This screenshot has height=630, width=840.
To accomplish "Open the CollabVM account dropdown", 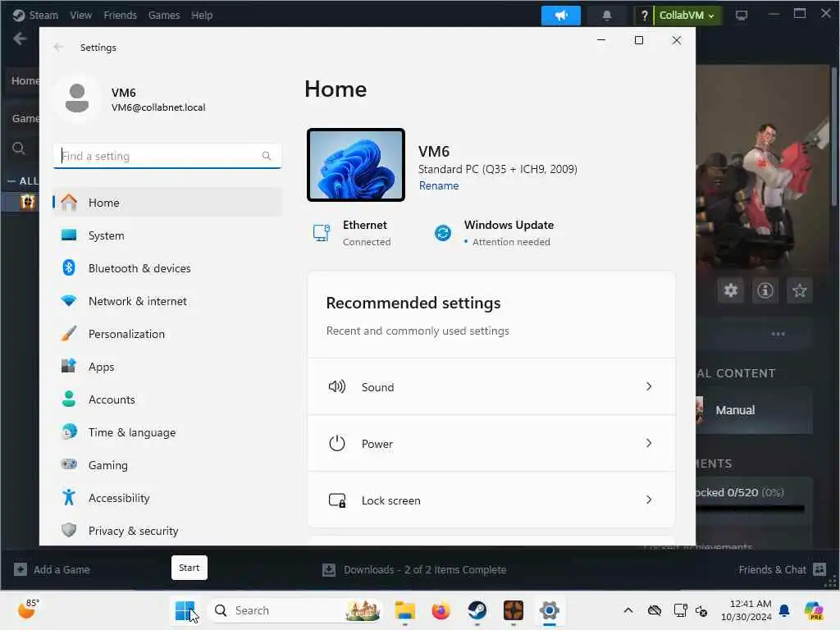I will (x=687, y=16).
